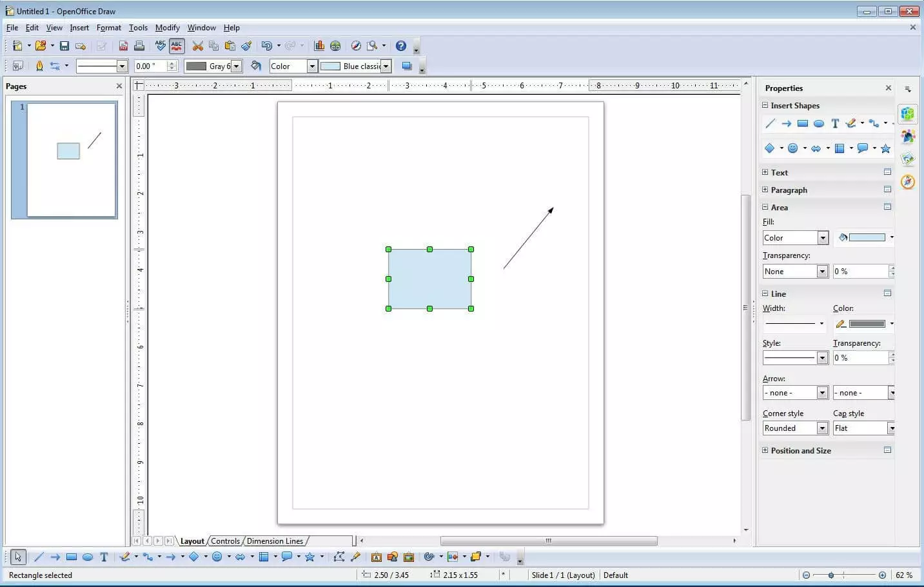Switch to the Dimension Lines tab

click(x=275, y=541)
